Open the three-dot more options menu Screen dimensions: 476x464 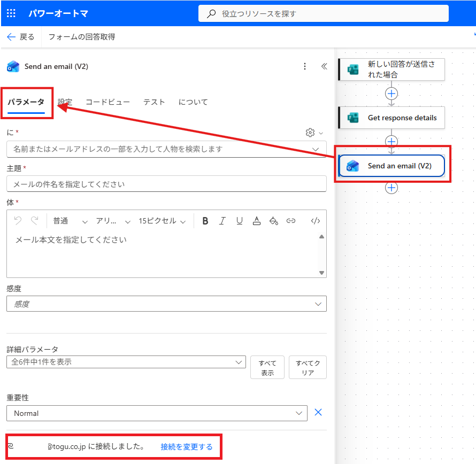(x=305, y=66)
